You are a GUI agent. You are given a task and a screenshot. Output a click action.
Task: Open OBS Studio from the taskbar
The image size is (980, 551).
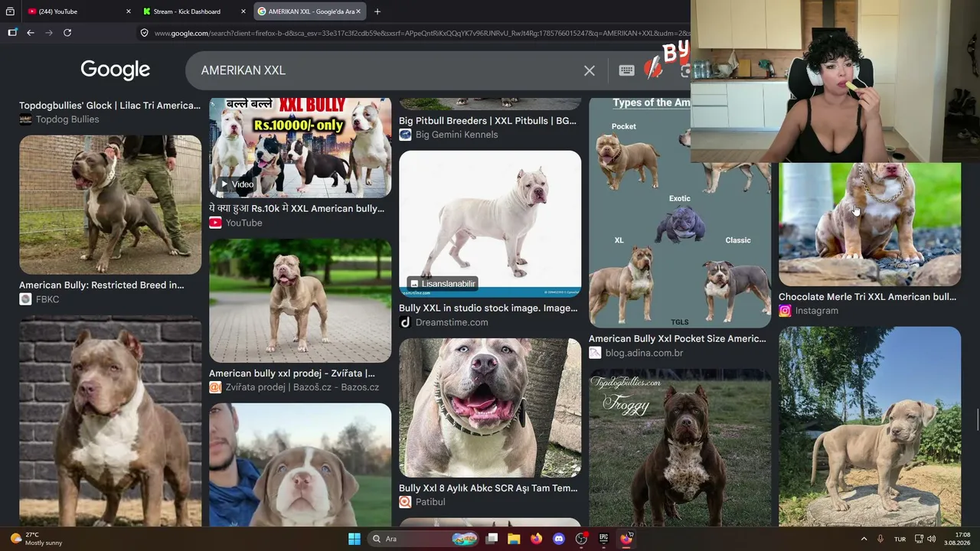[581, 539]
